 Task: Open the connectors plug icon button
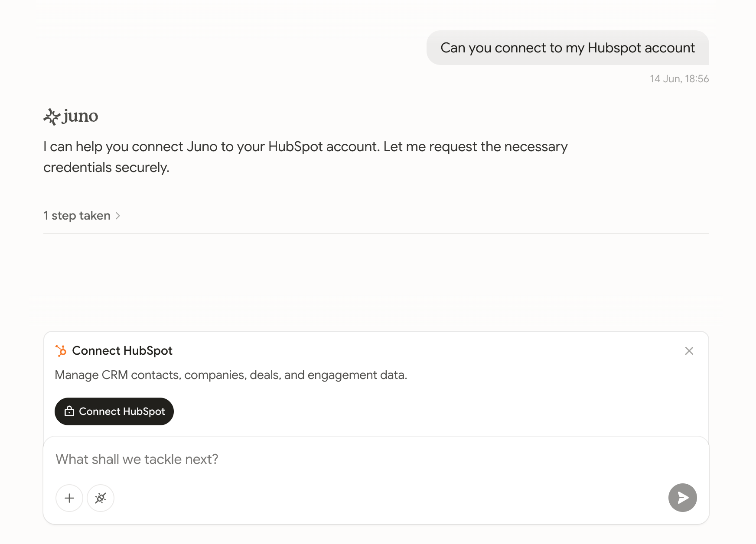point(101,498)
